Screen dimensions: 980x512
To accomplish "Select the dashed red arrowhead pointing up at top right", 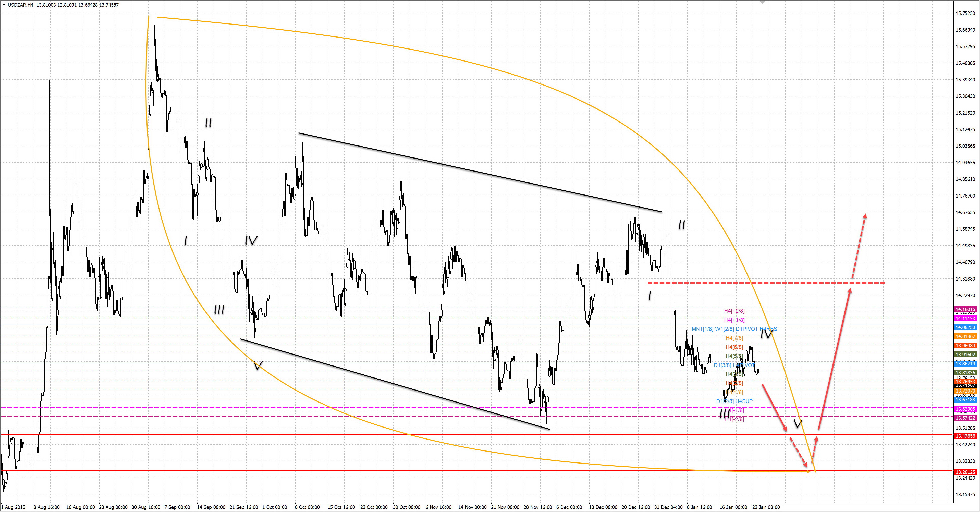I will (x=865, y=217).
